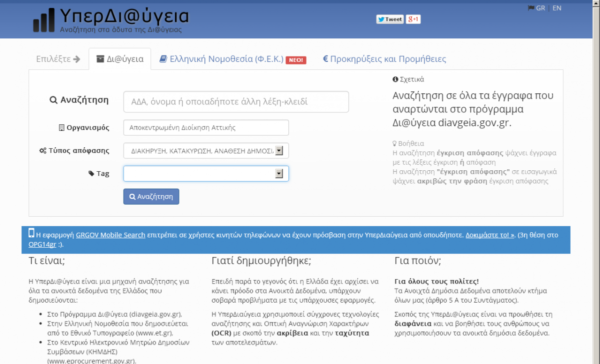Click the bullet Στο Πρόγραμμα Δι@ύγεια (diavgeia.gov.gr)
Viewport: 600px width, 364px height.
[114, 314]
